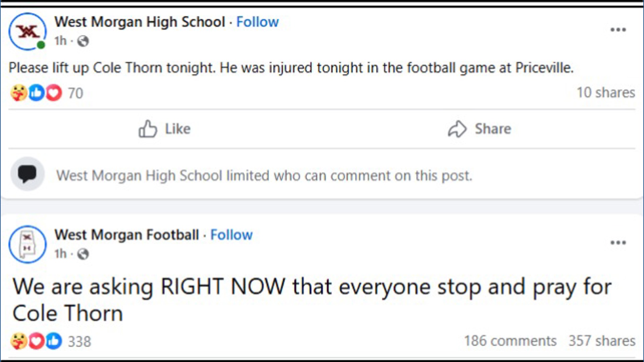Follow West Morgan Football
This screenshot has width=644, height=362.
tap(231, 234)
